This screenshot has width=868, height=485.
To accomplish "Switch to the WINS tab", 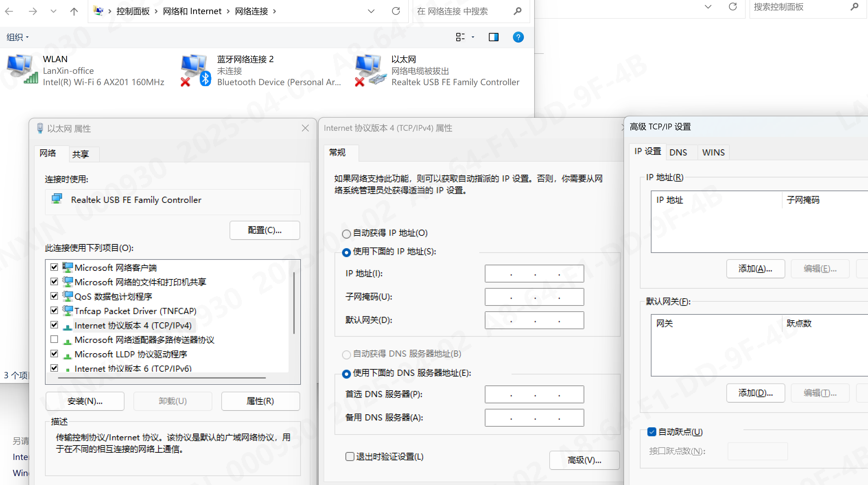I will (x=713, y=152).
